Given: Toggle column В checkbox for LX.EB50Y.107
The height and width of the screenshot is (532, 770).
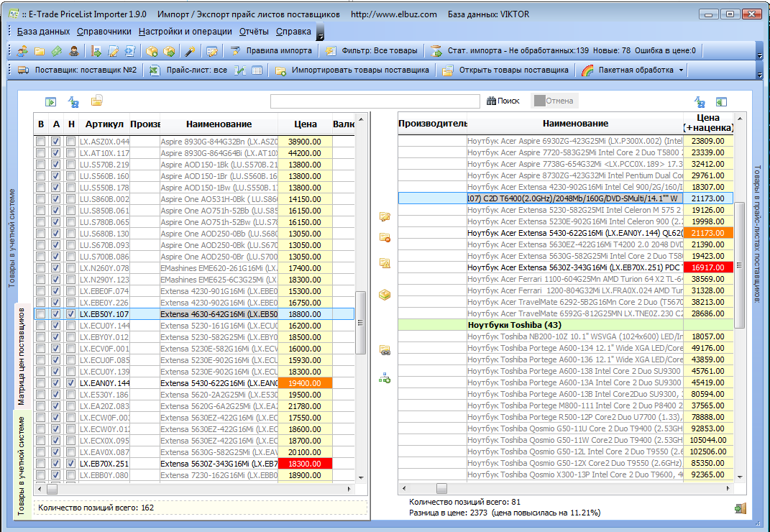Looking at the screenshot, I should click(41, 314).
